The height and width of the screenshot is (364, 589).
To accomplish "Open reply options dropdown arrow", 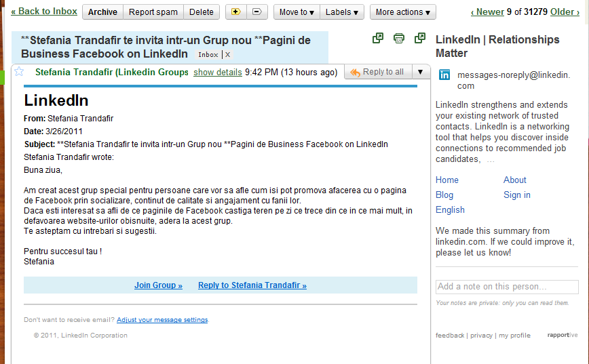I will point(420,72).
